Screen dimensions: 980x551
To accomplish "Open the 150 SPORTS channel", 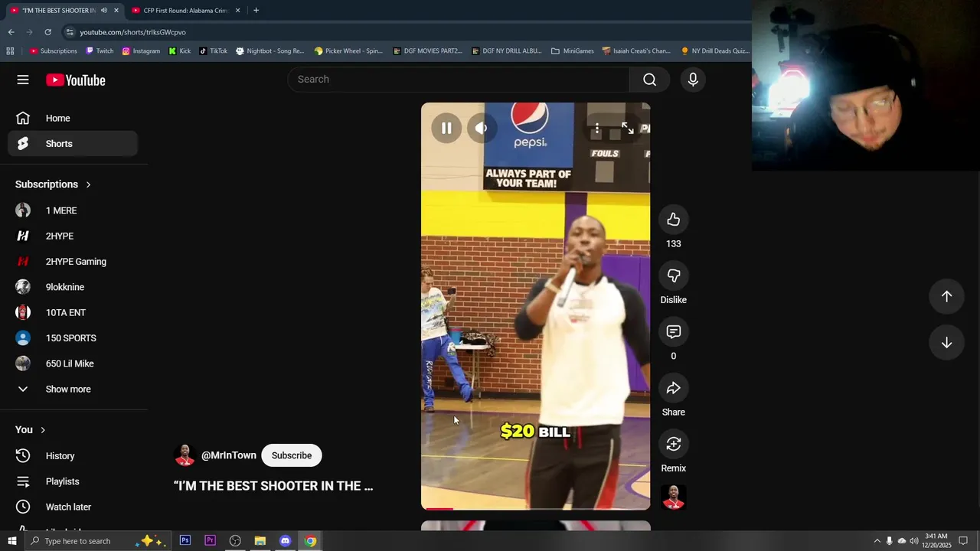I will 73,338.
